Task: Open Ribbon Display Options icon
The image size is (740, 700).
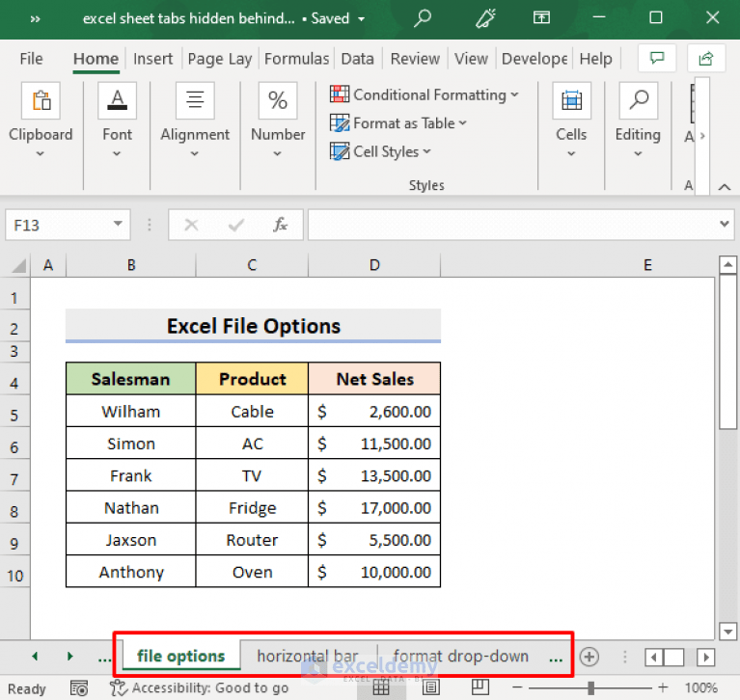Action: coord(541,18)
